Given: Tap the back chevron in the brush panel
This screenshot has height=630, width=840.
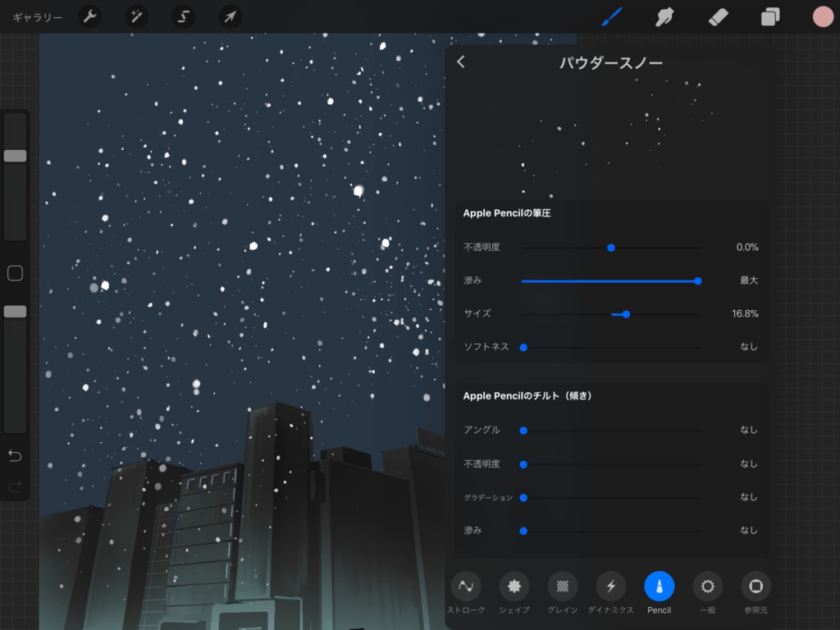Looking at the screenshot, I should pyautogui.click(x=460, y=62).
